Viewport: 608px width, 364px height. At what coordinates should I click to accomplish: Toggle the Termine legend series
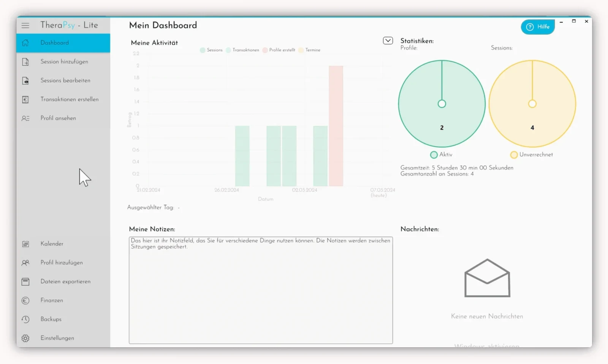tap(309, 50)
